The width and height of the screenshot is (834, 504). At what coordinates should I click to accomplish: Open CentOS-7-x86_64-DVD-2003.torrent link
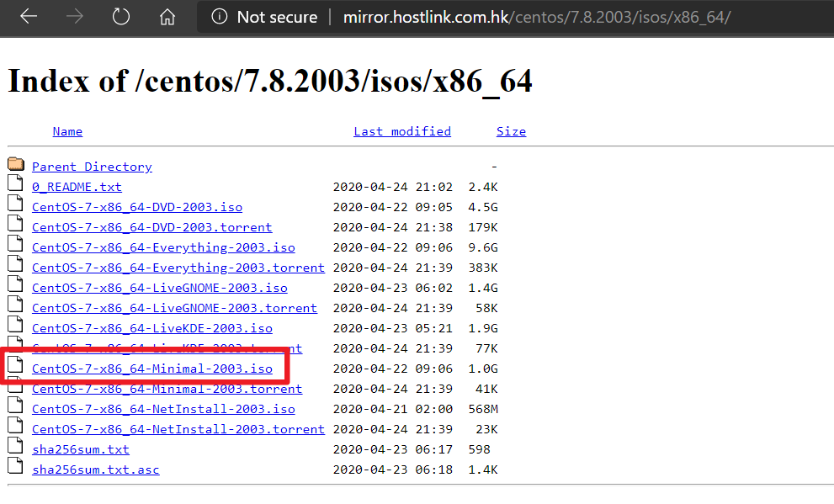coord(152,227)
